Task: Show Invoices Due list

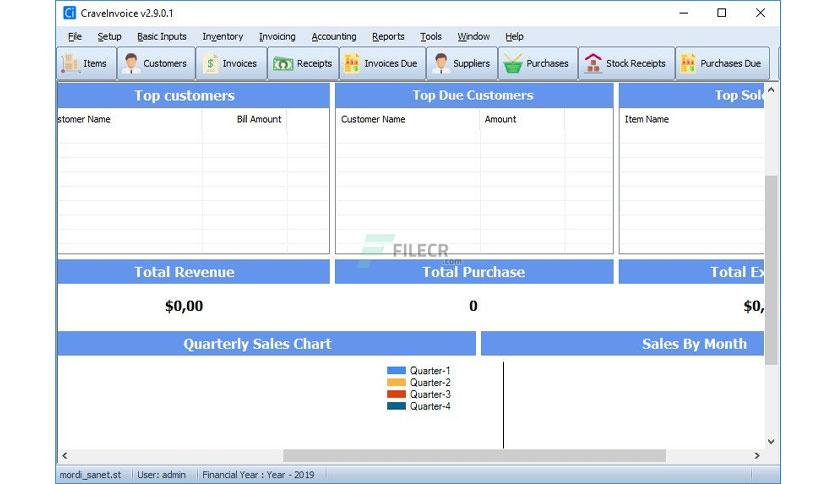Action: (382, 63)
